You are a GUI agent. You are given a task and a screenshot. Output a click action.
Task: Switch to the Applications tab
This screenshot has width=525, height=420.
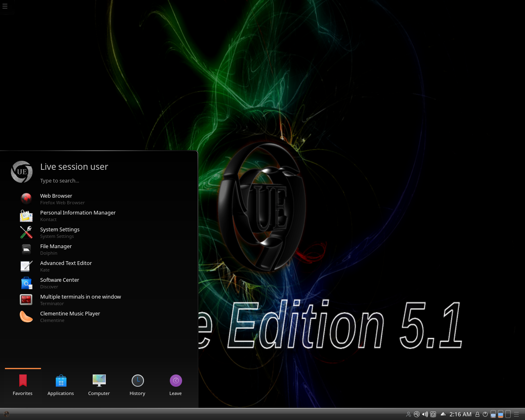coord(61,386)
